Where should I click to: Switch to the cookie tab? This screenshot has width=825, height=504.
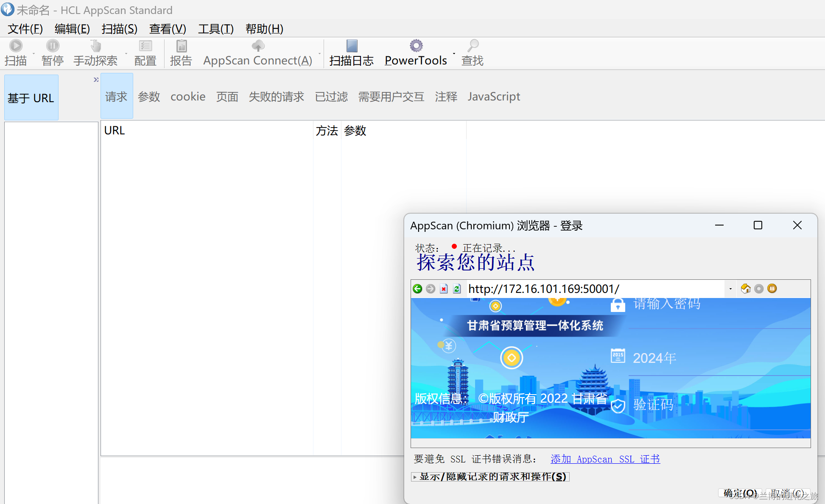pos(188,97)
